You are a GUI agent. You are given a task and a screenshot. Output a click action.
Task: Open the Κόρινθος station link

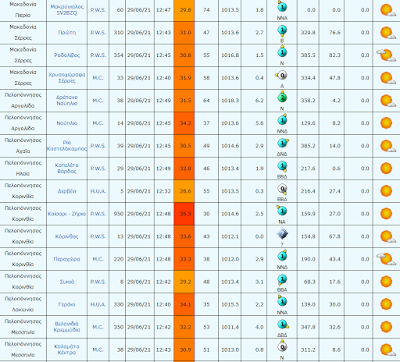[67, 236]
